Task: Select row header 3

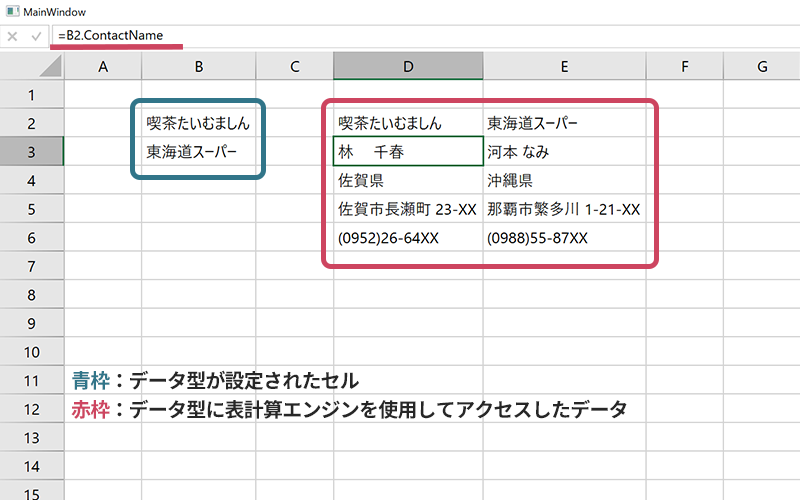Action: click(32, 152)
